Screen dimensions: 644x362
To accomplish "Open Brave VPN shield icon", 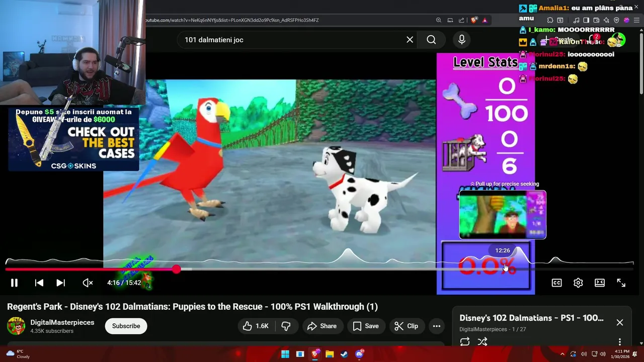I will 616,20.
